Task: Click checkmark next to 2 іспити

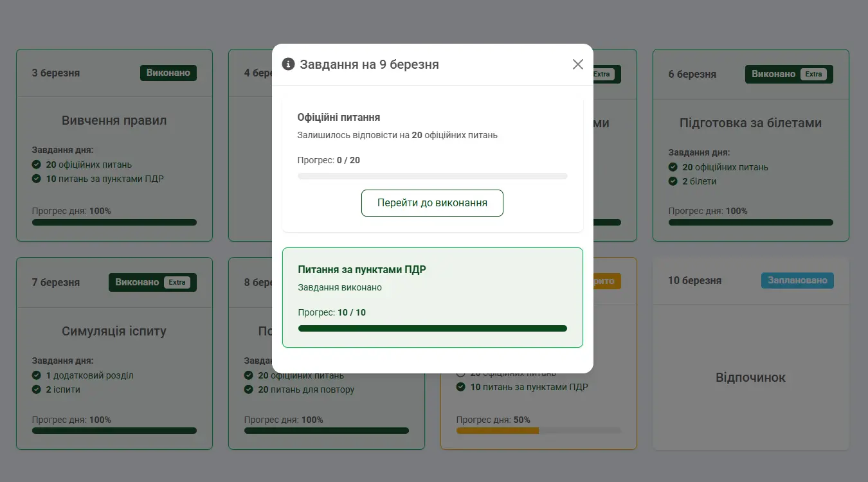Action: (37, 389)
